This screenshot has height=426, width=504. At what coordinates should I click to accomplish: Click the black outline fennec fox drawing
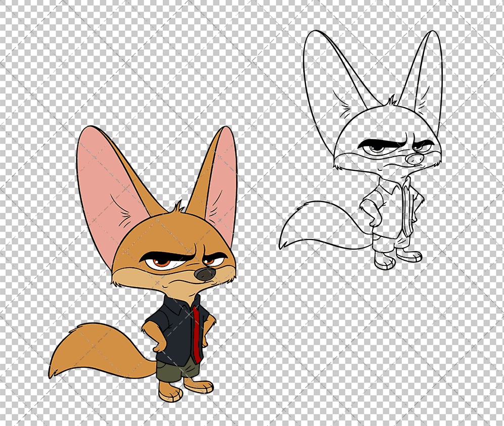click(x=360, y=150)
